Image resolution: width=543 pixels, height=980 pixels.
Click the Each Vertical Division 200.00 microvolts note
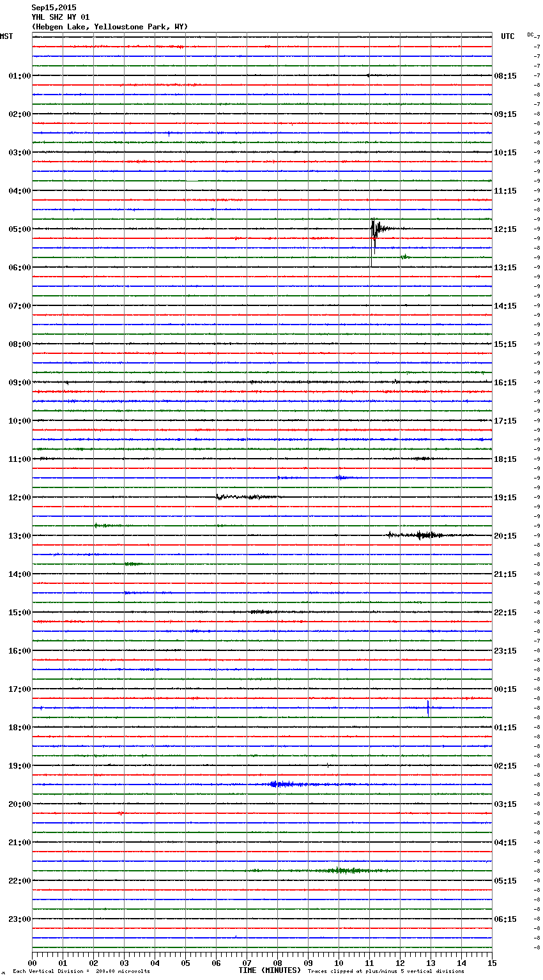[x=81, y=972]
